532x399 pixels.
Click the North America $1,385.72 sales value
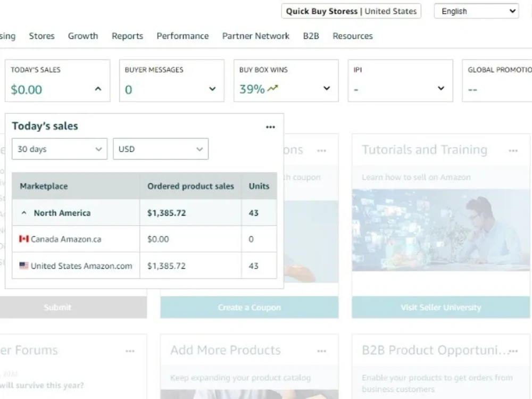click(167, 213)
